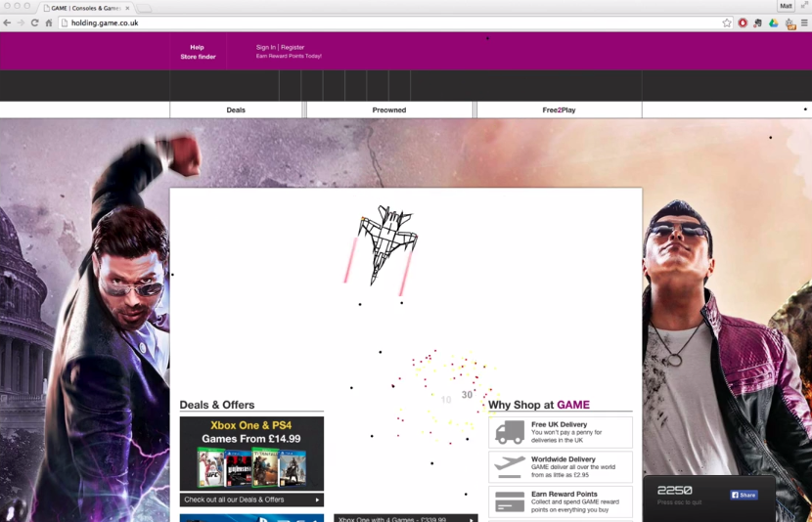The height and width of the screenshot is (522, 812).
Task: Click Check out all our Deals & Offers
Action: point(251,500)
